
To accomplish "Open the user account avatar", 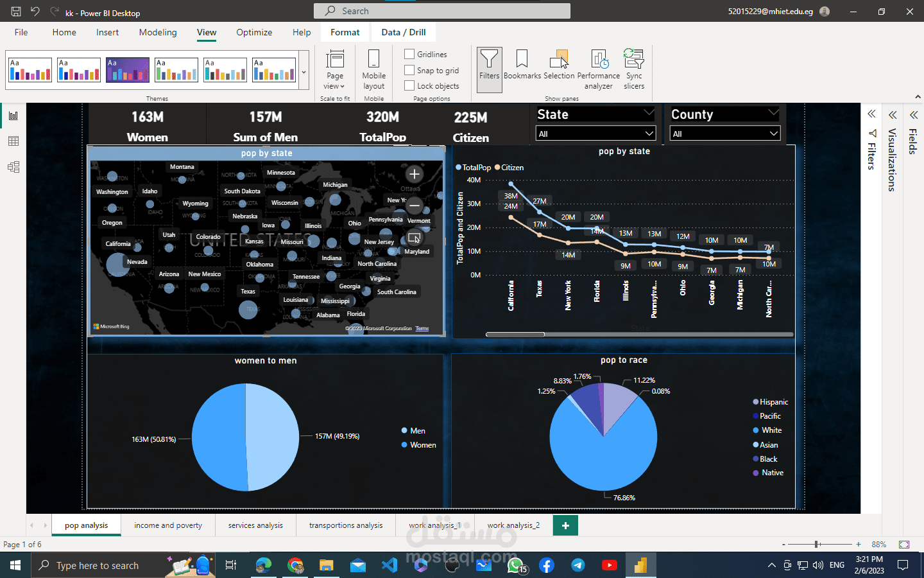I will tap(825, 12).
